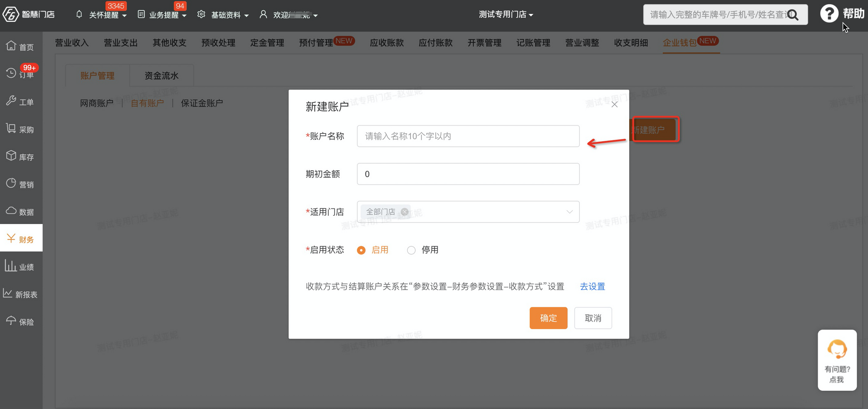Open 工单 in the sidebar
Screen dimensions: 868x409
tap(21, 101)
